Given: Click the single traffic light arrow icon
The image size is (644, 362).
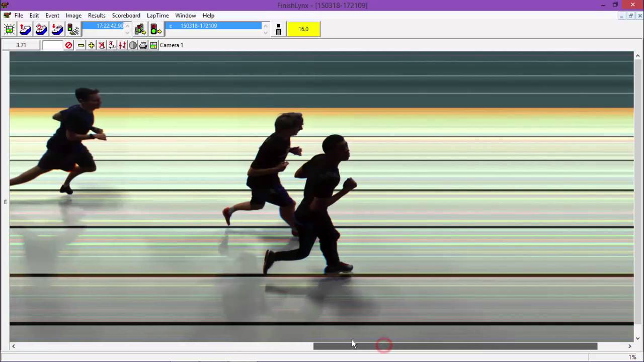Looking at the screenshot, I should click(156, 30).
